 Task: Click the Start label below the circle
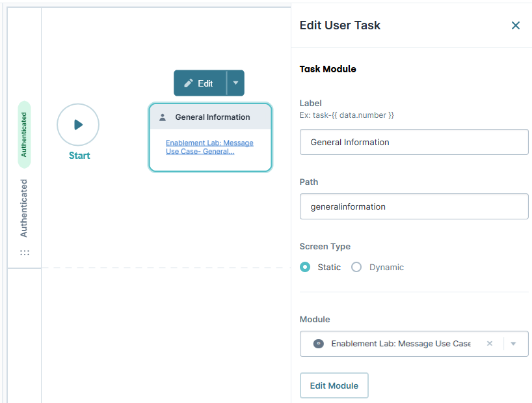pos(79,156)
